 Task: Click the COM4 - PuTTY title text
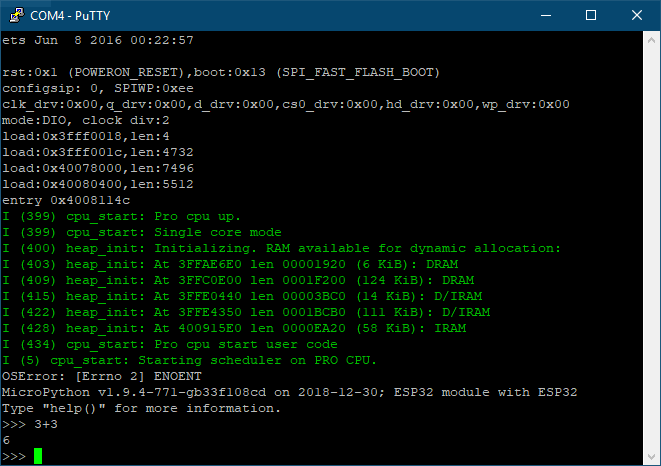point(70,16)
